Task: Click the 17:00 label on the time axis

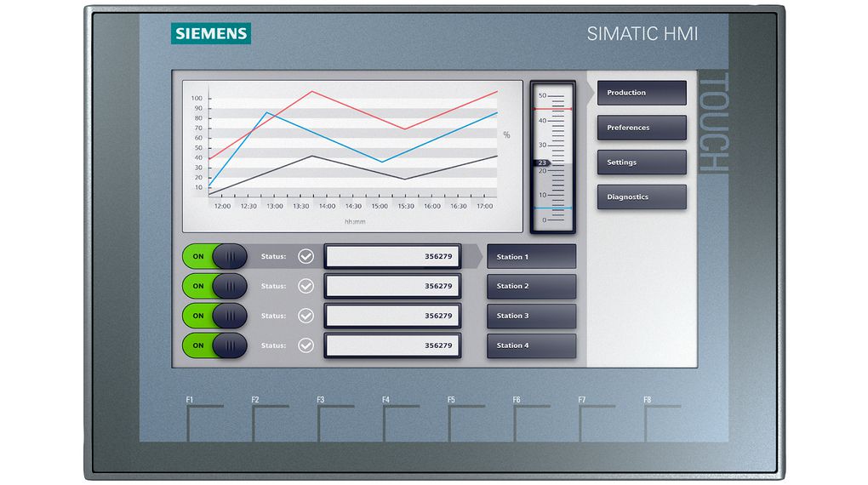Action: point(485,206)
